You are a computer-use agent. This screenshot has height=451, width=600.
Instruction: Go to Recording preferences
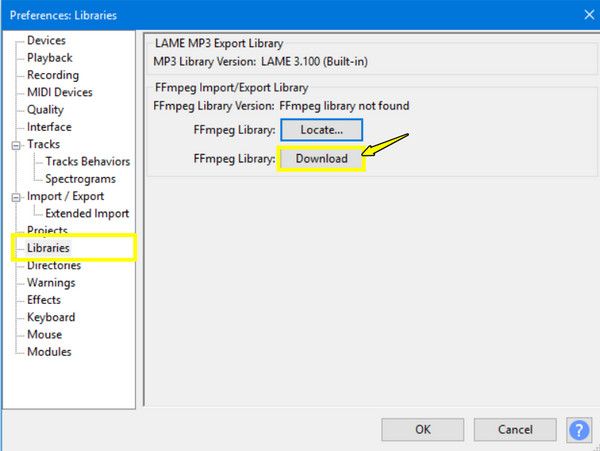[53, 75]
